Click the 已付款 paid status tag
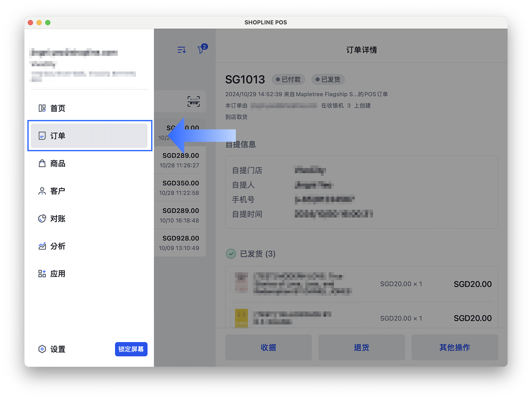Screen dimensions: 532x399 pos(288,80)
